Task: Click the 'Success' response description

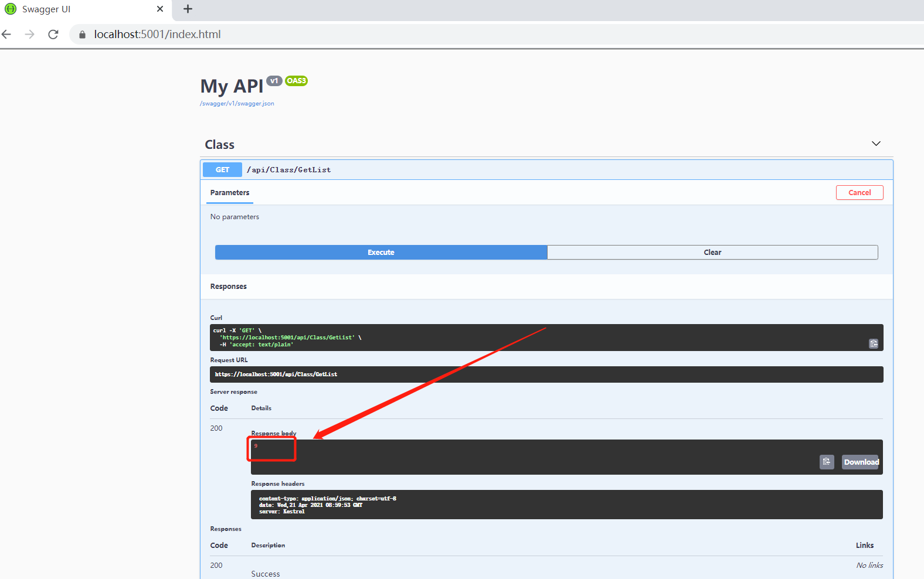Action: [266, 574]
